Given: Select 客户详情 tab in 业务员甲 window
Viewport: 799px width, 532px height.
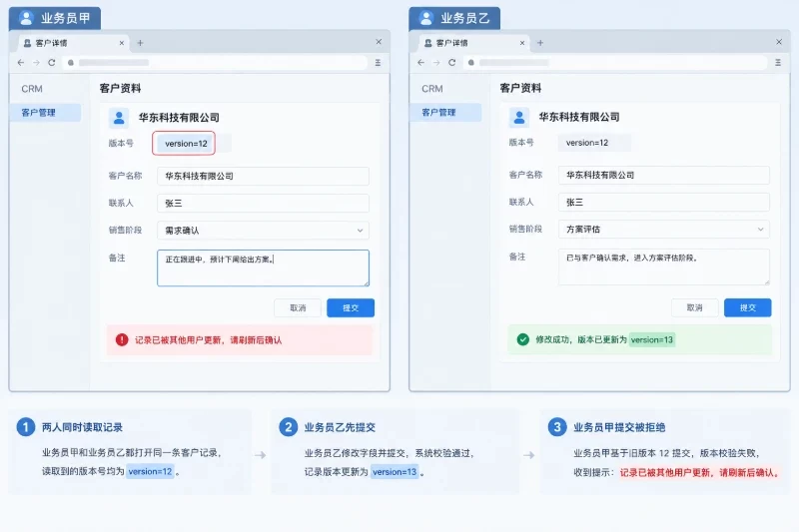Looking at the screenshot, I should [73, 43].
